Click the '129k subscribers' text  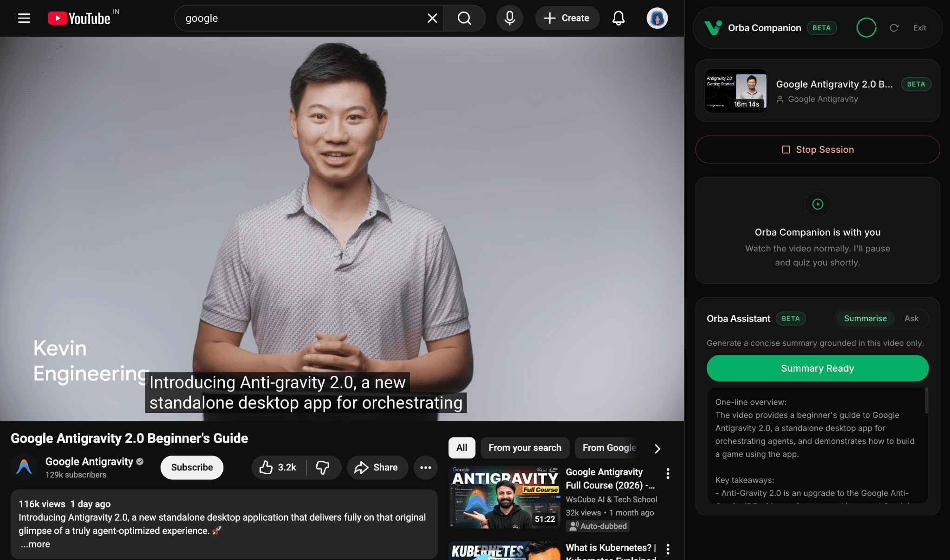tap(76, 475)
